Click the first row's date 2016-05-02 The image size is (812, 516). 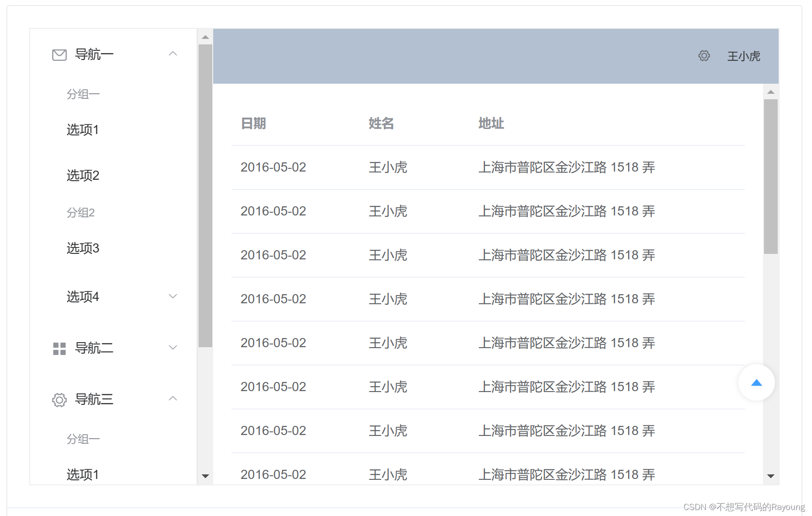pyautogui.click(x=274, y=167)
